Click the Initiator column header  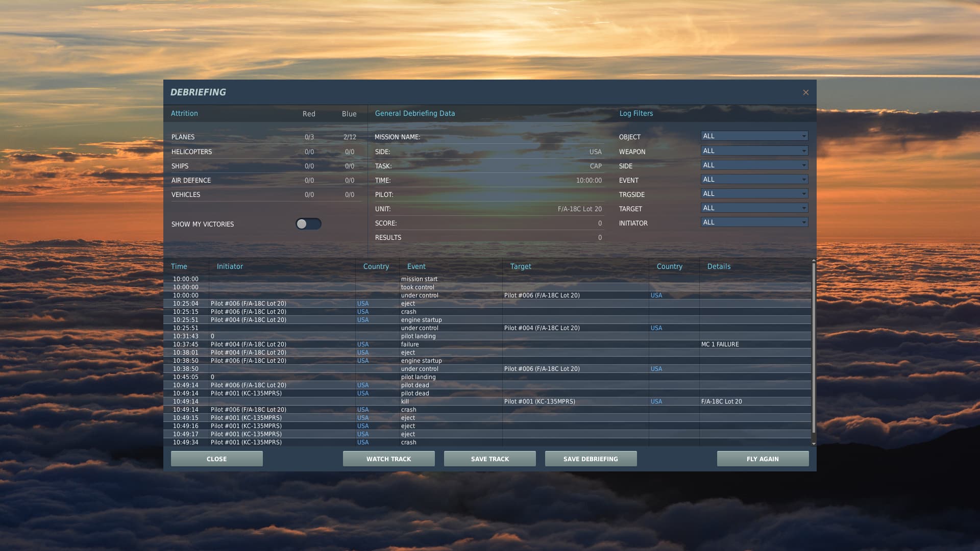tap(230, 266)
